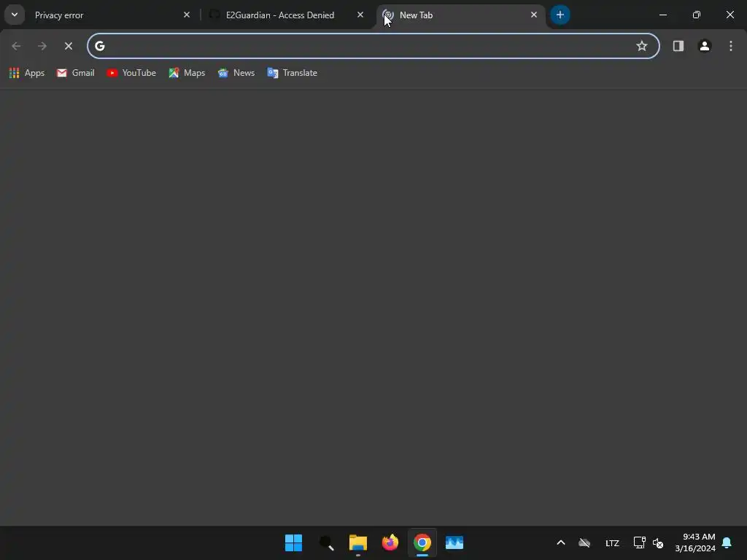Bookmark this tab with star icon
This screenshot has width=747, height=560.
[x=642, y=46]
